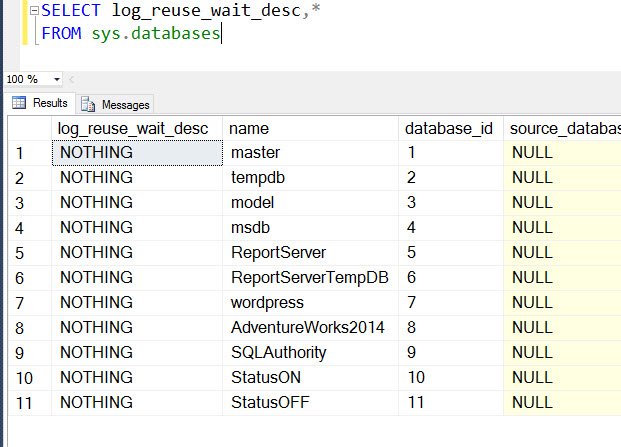
Task: Click the 'log_reuse_wait_desc' text in the query
Action: pos(207,11)
